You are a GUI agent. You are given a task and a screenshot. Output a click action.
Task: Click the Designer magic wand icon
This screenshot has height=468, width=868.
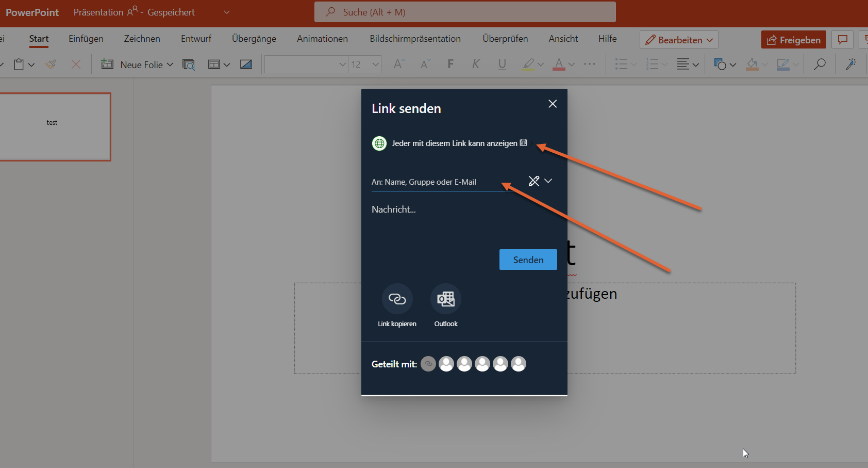[851, 64]
